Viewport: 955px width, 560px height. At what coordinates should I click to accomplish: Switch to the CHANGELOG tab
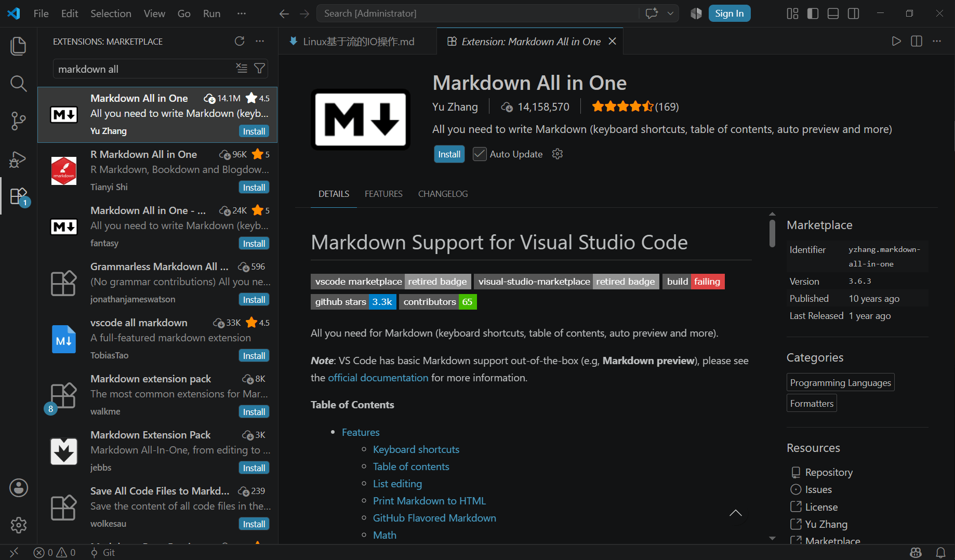(443, 194)
